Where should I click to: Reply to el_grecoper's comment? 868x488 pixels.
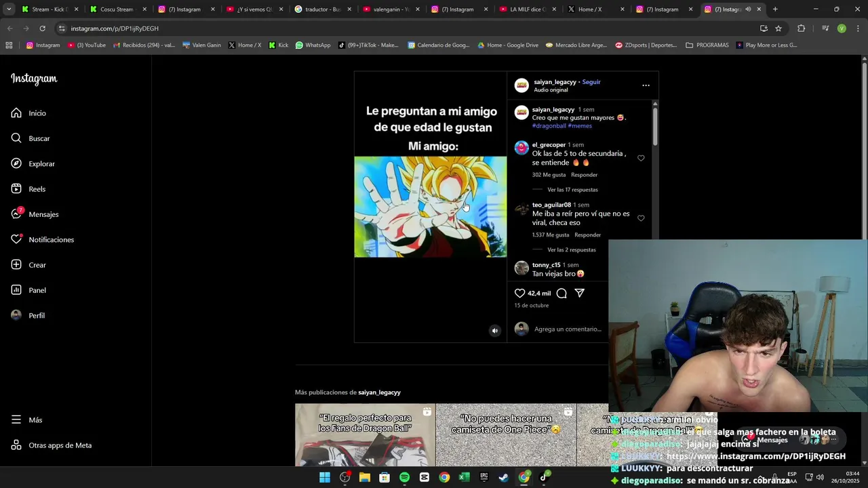(x=584, y=175)
